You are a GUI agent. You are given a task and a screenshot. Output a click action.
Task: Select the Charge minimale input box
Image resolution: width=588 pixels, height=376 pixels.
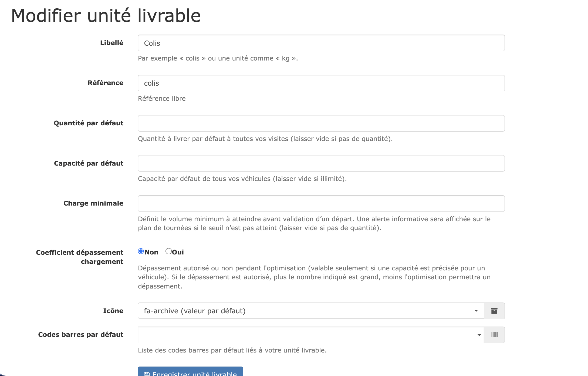(321, 204)
